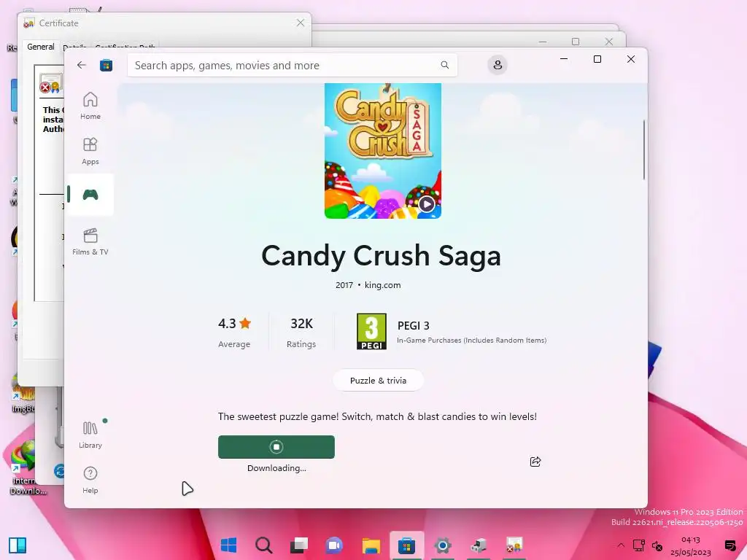Open the user account profile icon
The height and width of the screenshot is (560, 747).
pyautogui.click(x=498, y=65)
